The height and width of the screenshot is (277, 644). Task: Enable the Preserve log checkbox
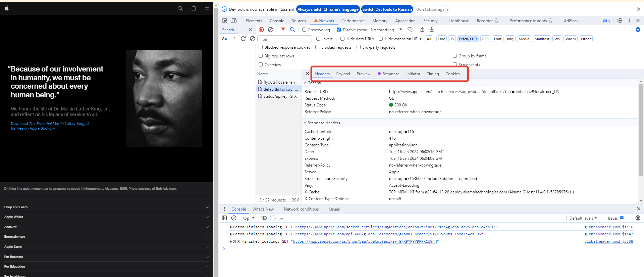pos(304,30)
